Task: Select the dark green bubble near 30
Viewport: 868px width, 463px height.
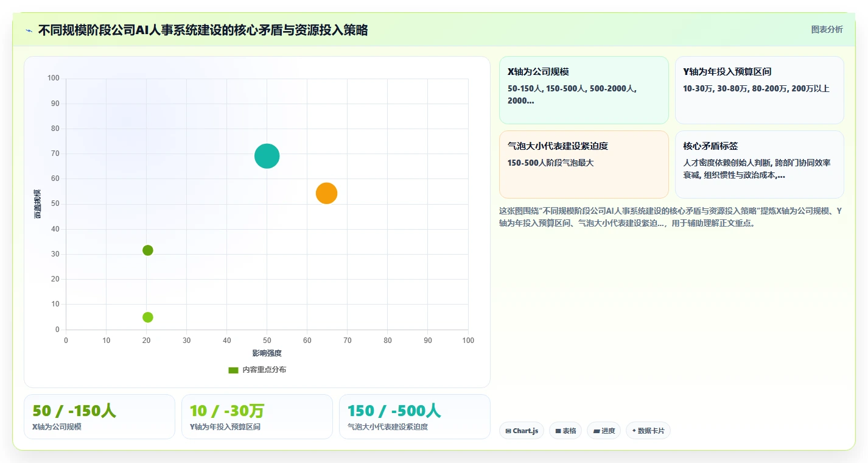Action: tap(147, 250)
